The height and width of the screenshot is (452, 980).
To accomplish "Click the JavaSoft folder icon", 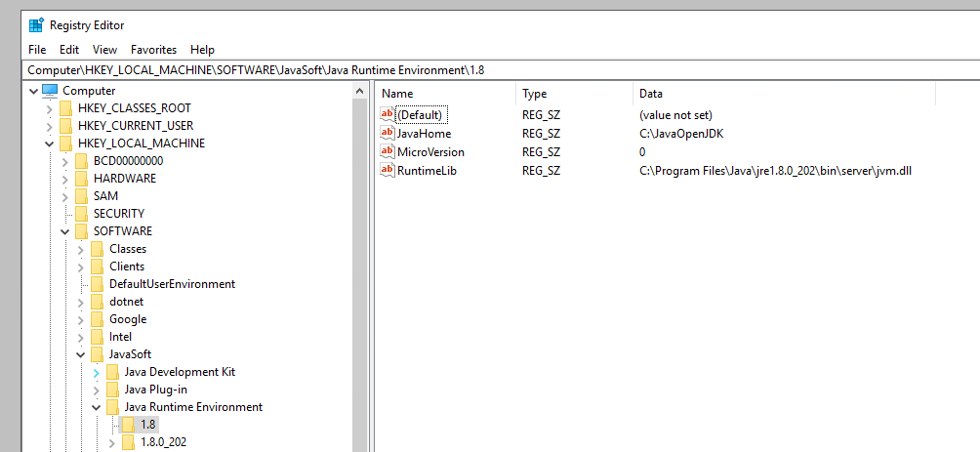I will pyautogui.click(x=97, y=354).
